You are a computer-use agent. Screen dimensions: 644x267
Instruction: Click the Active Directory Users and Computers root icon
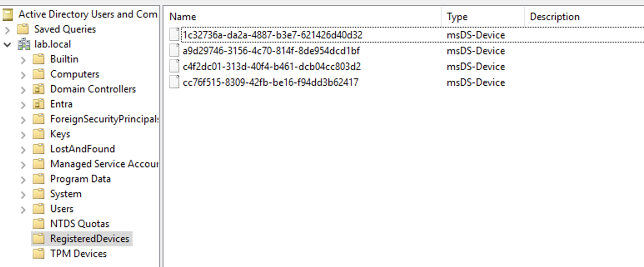(8, 15)
